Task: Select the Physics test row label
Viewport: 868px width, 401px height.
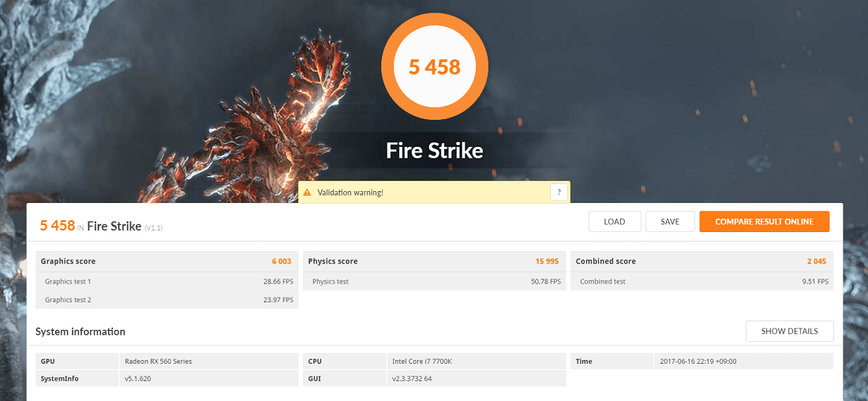Action: (x=331, y=281)
